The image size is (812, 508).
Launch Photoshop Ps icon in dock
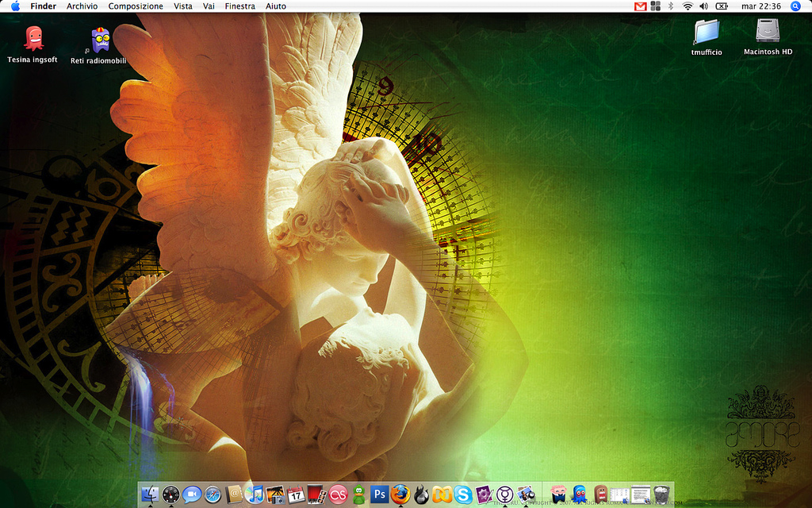[379, 495]
